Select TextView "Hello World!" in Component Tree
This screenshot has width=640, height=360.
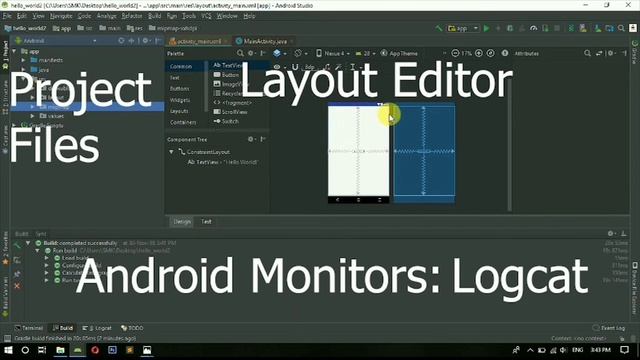tap(223, 162)
